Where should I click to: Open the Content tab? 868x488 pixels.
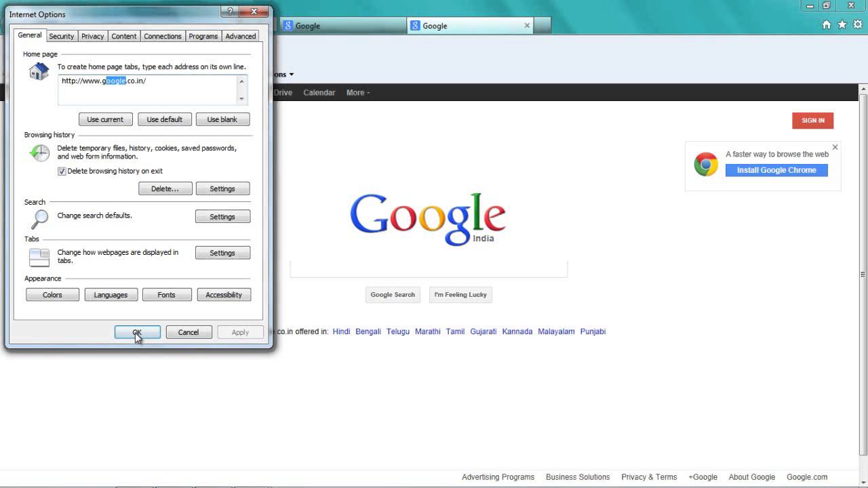point(124,36)
